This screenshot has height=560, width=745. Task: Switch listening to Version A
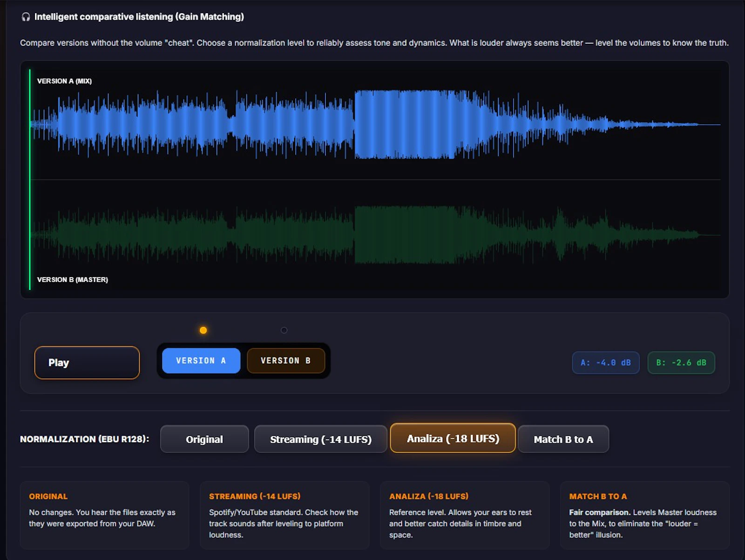coord(201,361)
